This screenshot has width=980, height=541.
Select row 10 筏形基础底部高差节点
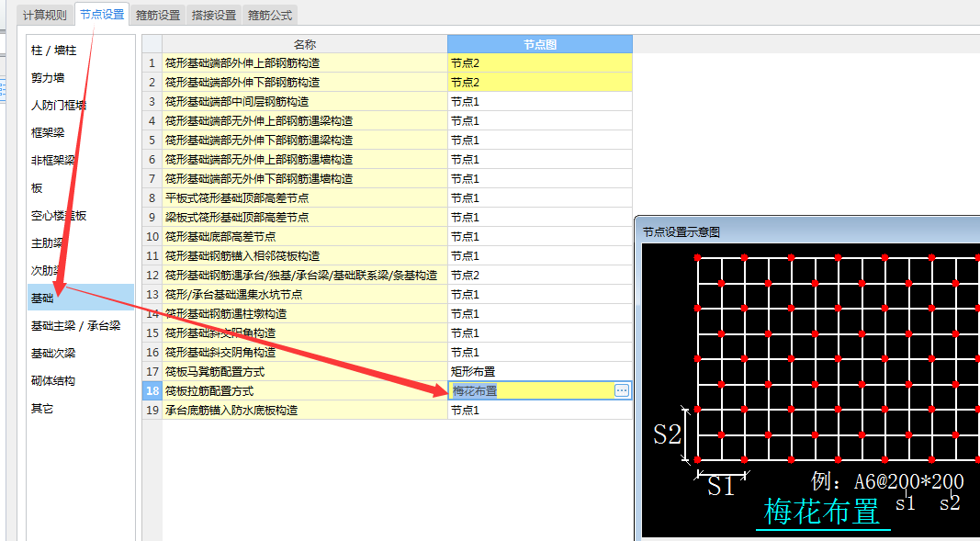[305, 237]
